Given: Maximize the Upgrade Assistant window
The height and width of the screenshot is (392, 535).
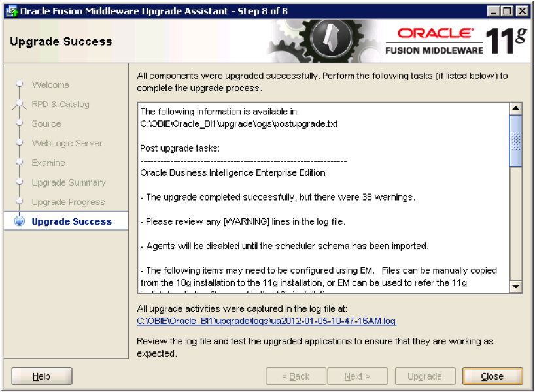Looking at the screenshot, I should (x=508, y=11).
